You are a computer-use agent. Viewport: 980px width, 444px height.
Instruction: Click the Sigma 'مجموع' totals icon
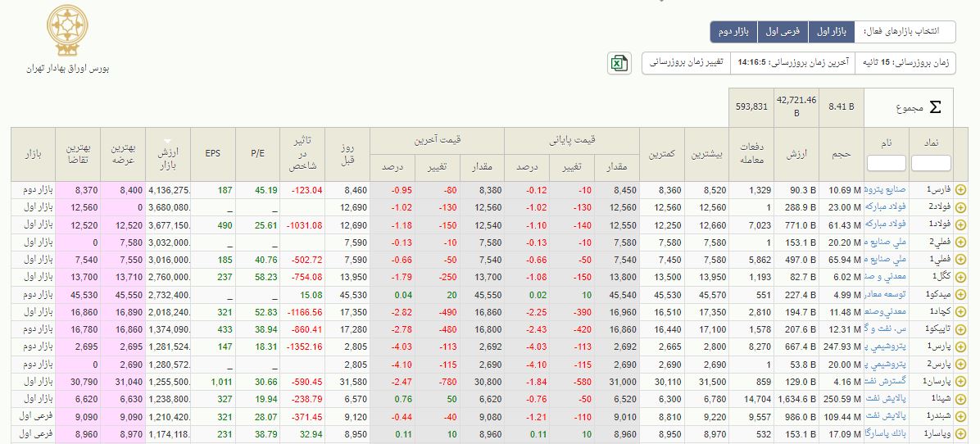[935, 107]
